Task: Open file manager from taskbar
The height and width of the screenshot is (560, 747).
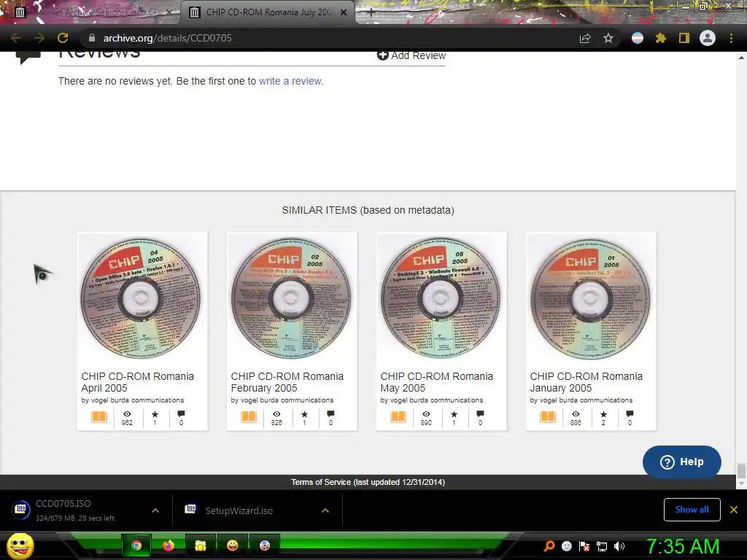Action: (x=201, y=545)
